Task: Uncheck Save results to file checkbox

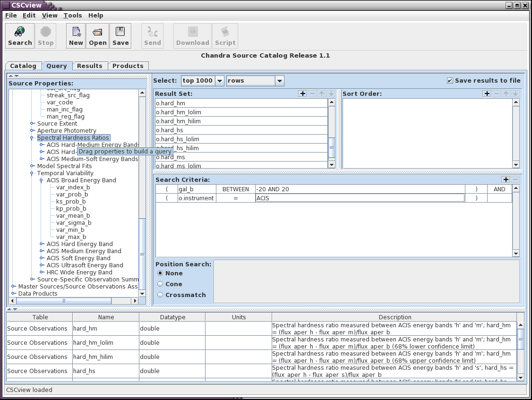Action: tap(450, 81)
